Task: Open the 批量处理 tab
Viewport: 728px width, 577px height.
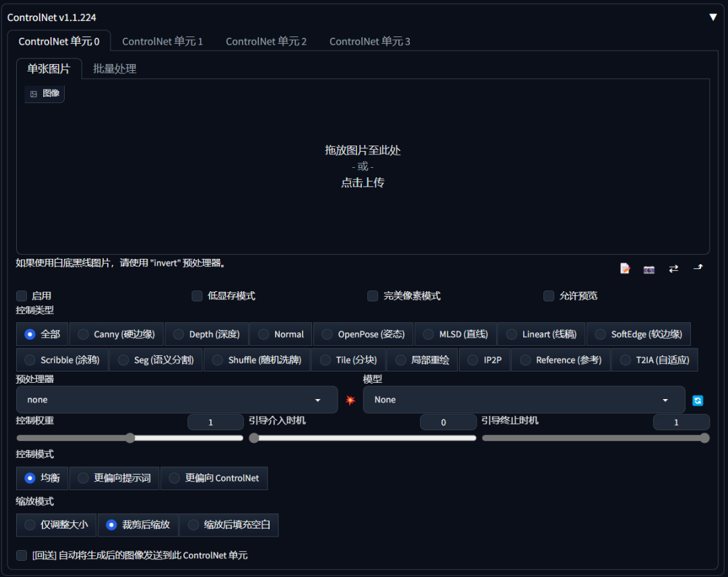Action: [x=114, y=69]
